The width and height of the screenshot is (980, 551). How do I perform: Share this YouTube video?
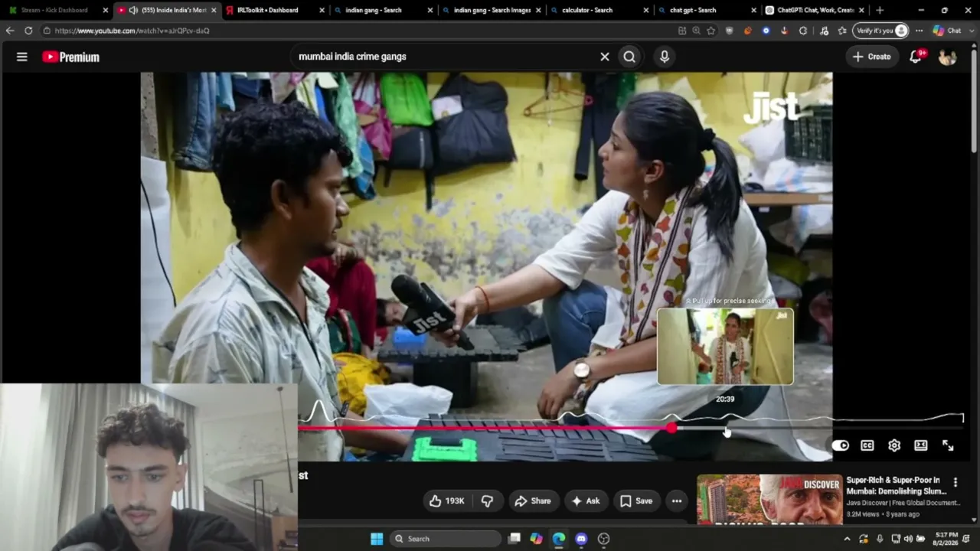click(533, 501)
